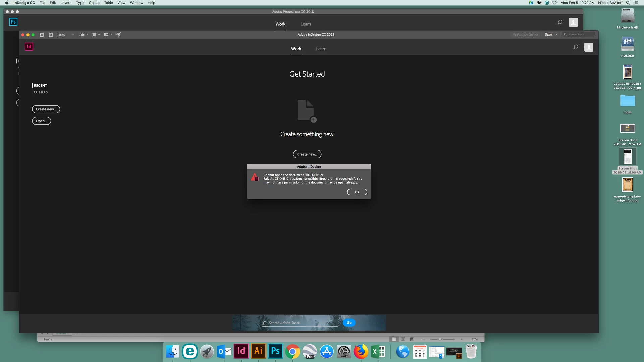Switch to the Learn tab in InDesign

pos(321,49)
